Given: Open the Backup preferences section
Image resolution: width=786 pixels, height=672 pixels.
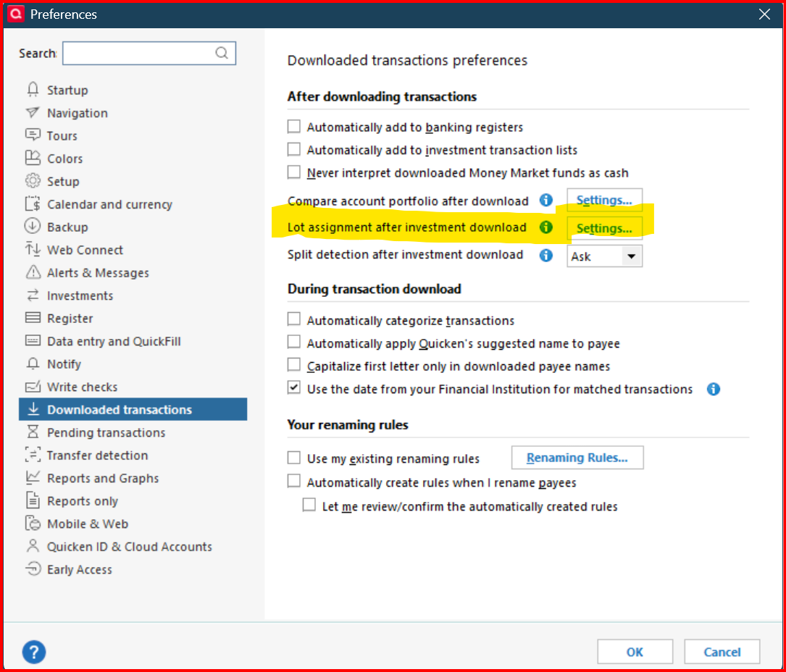Looking at the screenshot, I should tap(67, 227).
